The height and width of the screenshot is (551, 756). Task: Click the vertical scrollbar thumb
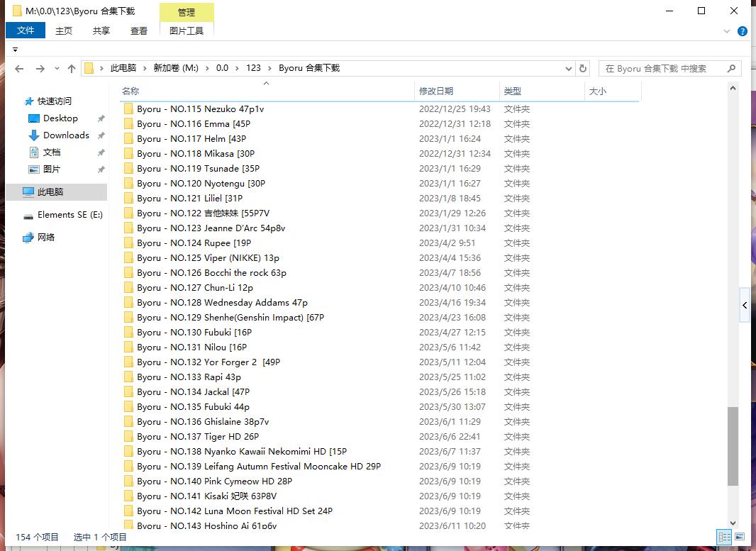[x=733, y=446]
